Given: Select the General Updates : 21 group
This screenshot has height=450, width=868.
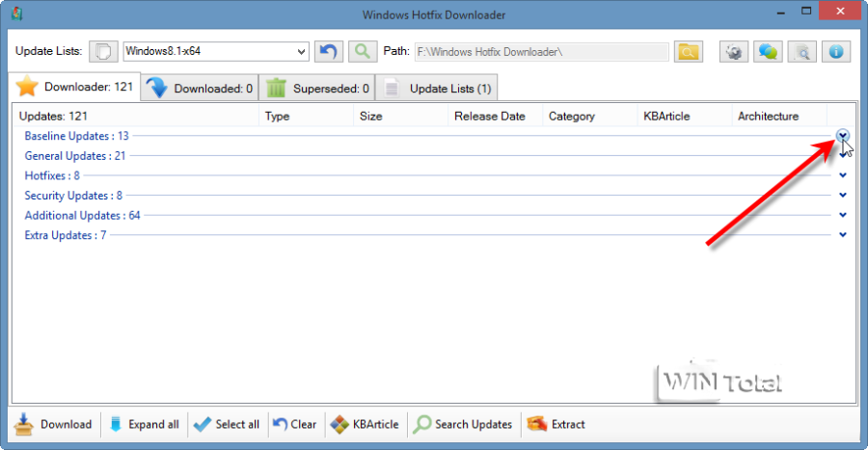Looking at the screenshot, I should (x=74, y=156).
